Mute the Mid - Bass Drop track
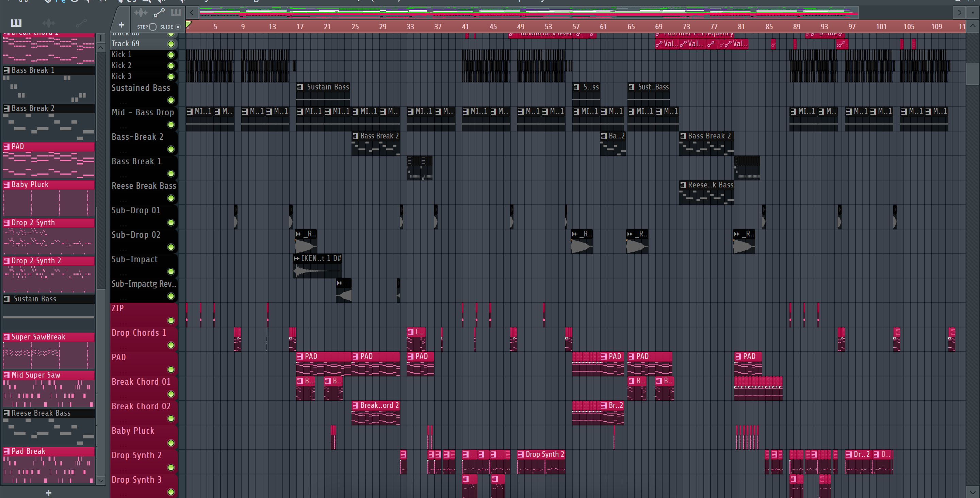Screen dimensions: 980x498 [171, 125]
